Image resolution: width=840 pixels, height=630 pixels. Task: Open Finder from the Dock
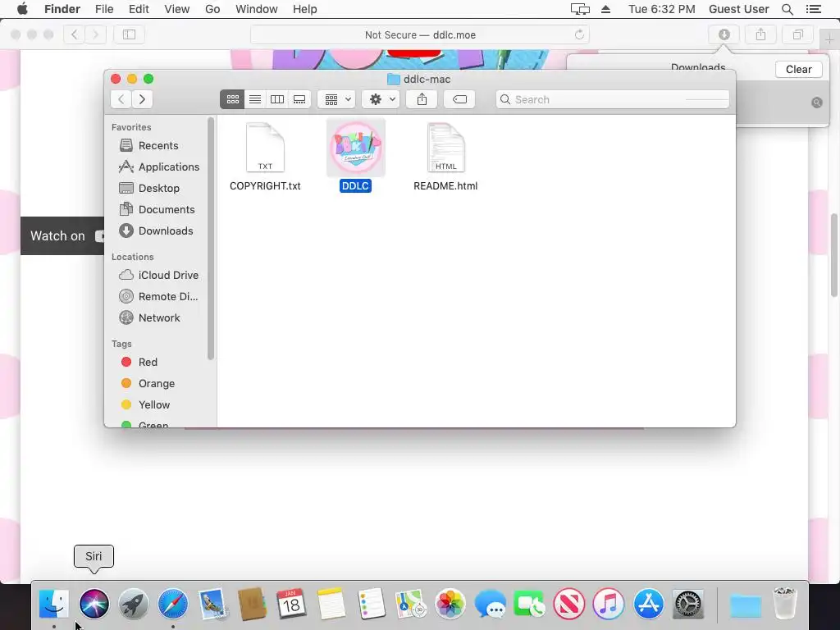[x=54, y=604]
